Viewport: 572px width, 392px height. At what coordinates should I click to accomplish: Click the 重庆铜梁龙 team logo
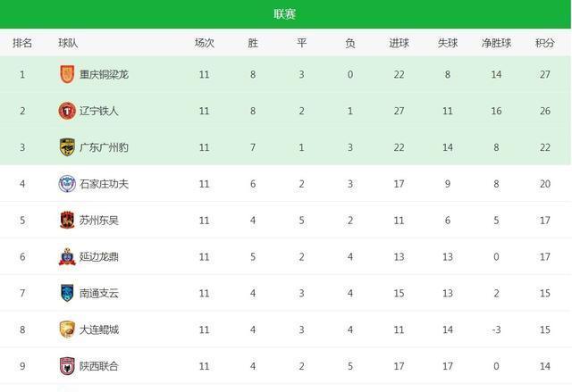point(67,74)
